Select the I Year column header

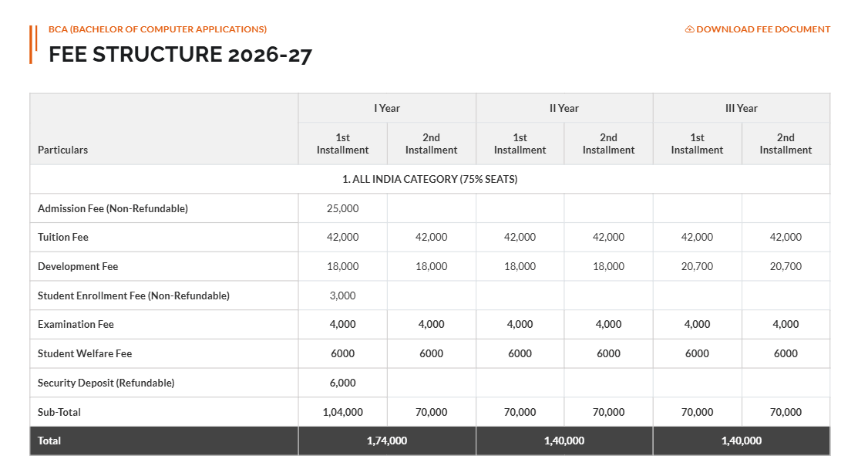386,108
